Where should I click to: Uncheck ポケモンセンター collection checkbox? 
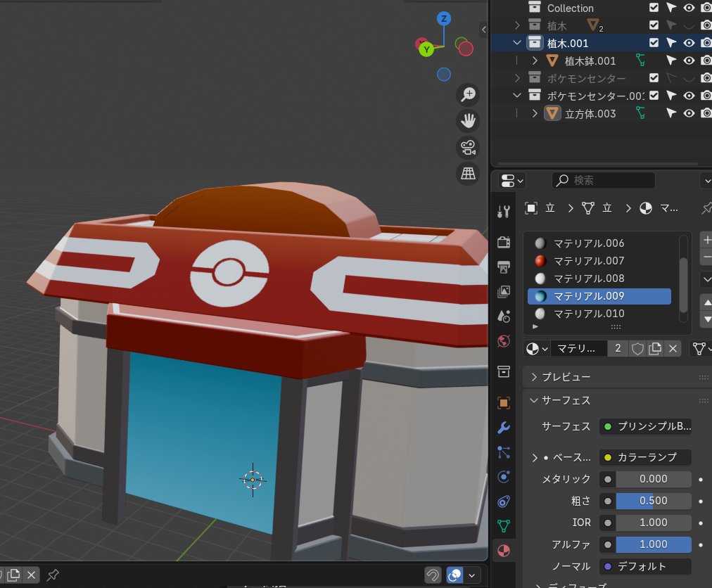[x=654, y=77]
